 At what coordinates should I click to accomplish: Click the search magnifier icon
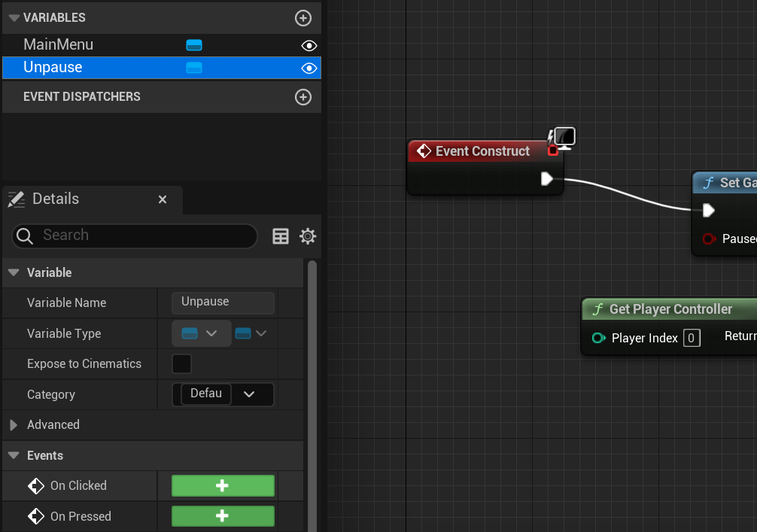(25, 236)
